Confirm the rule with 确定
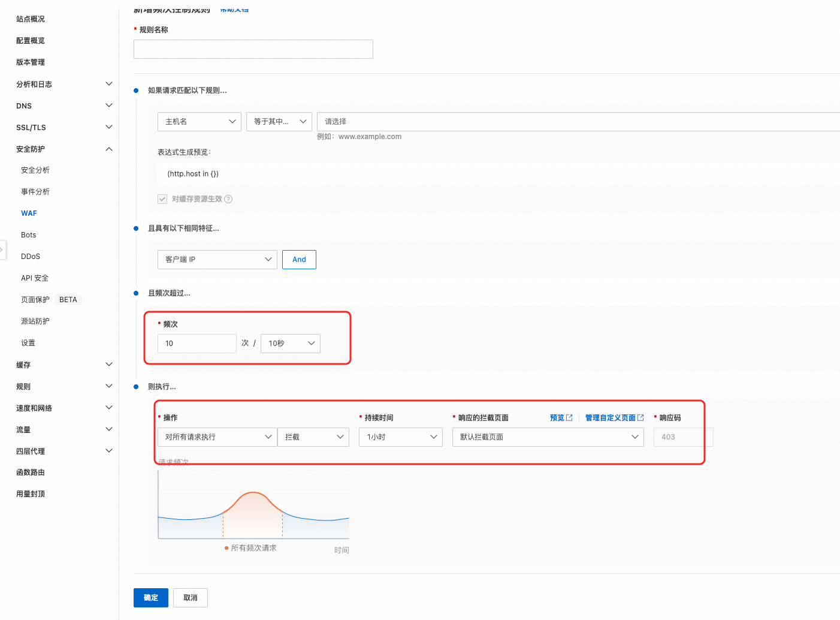 click(x=151, y=598)
